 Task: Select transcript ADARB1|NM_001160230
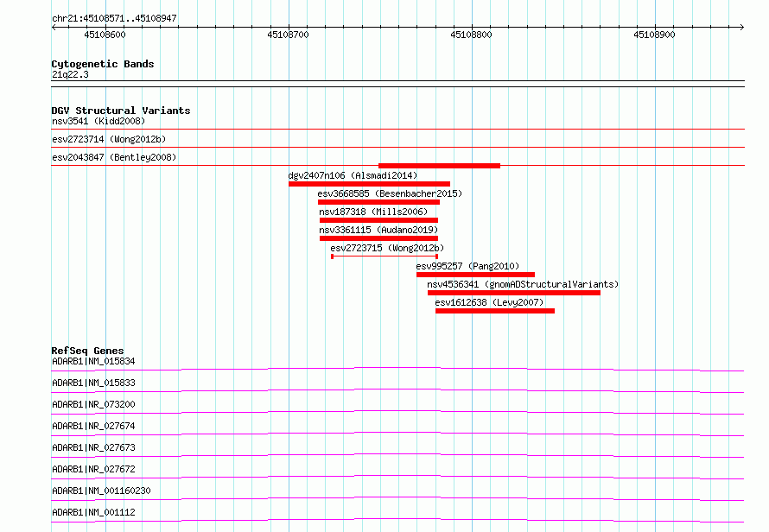tap(101, 491)
